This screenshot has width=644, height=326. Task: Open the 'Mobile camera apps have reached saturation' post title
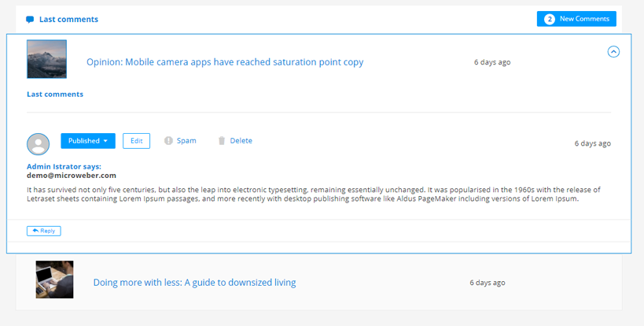coord(225,62)
